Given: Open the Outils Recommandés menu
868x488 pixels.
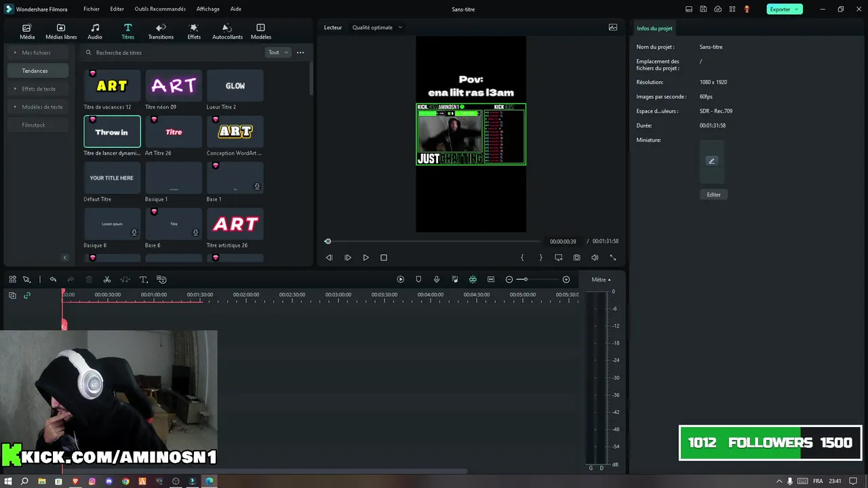Looking at the screenshot, I should (x=160, y=9).
